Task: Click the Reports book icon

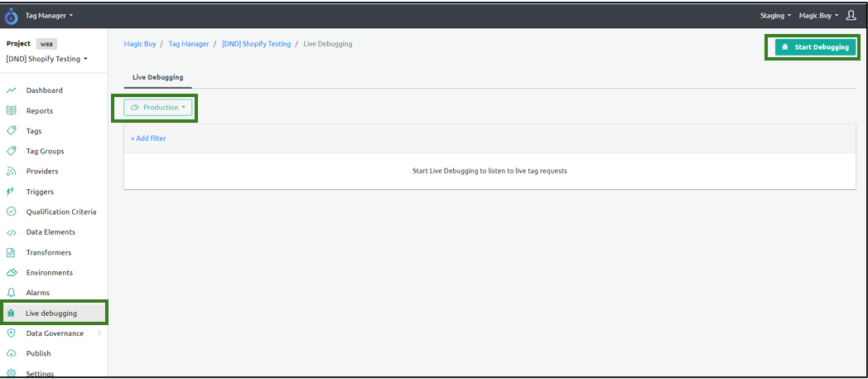Action: [x=11, y=111]
